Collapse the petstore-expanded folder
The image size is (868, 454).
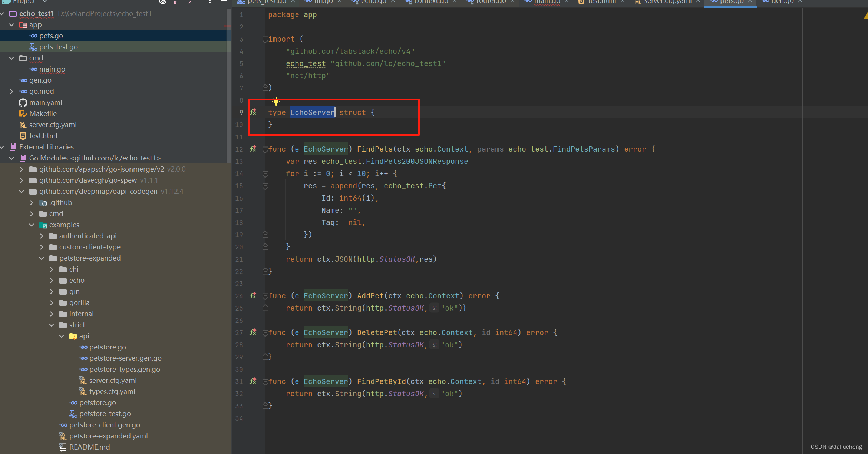point(42,258)
